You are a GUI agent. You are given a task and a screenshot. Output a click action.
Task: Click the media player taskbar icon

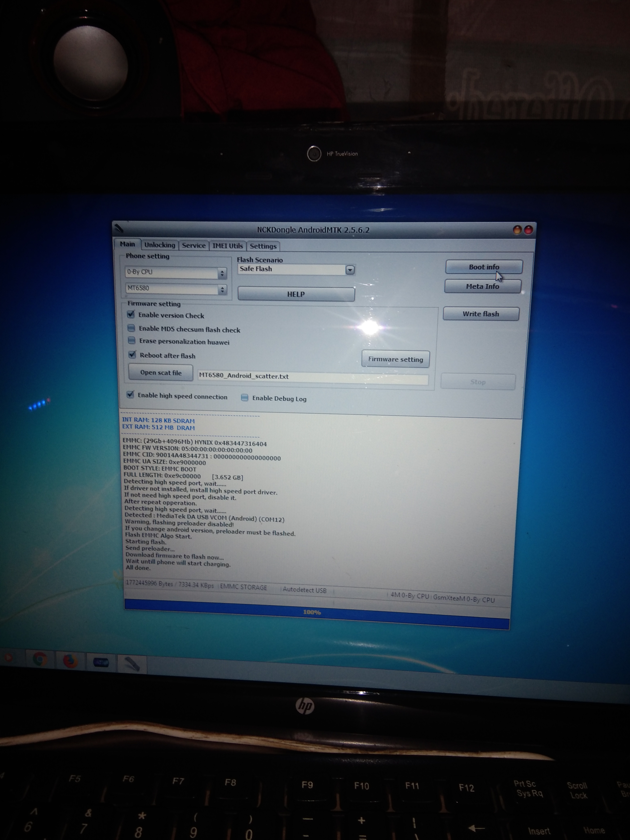coord(8,658)
